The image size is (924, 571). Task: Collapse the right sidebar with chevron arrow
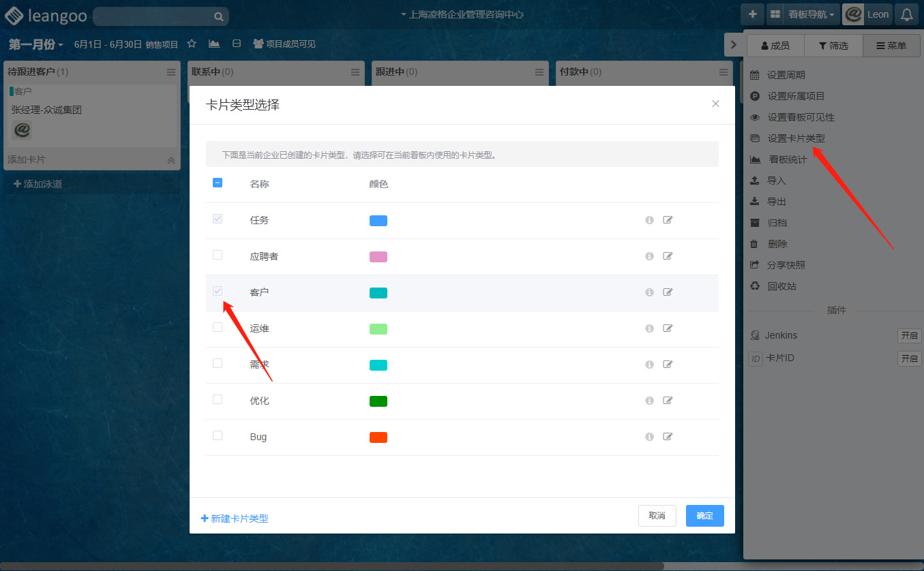pos(733,45)
